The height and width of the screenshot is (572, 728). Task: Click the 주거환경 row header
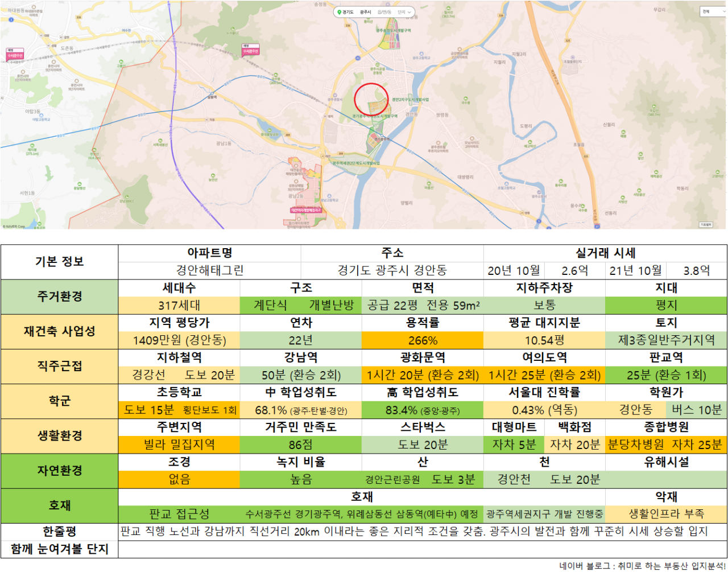tap(59, 297)
